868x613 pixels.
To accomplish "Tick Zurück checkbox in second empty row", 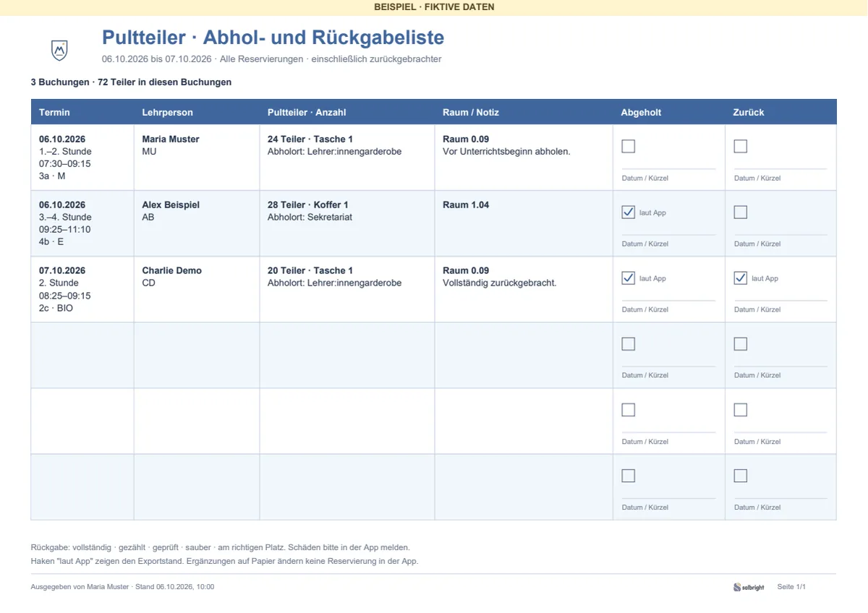I will click(x=741, y=410).
